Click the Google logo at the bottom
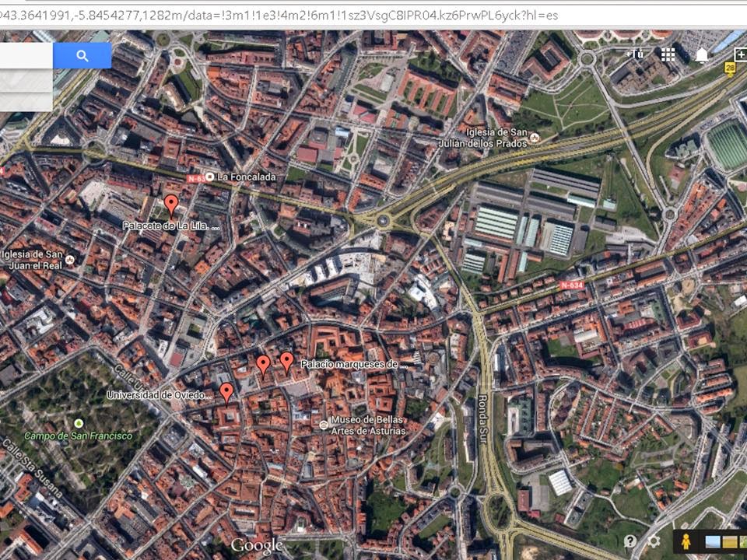 coord(257,545)
